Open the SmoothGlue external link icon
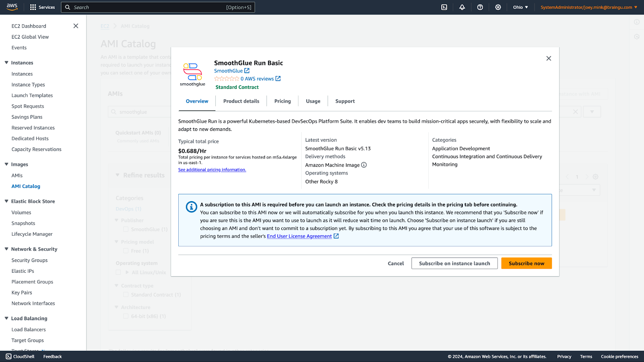Screen dimensions: 644x362 247,71
